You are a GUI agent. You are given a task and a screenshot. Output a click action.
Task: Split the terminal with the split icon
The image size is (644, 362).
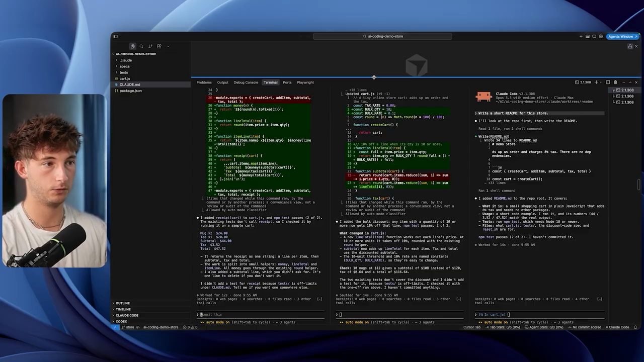click(608, 82)
